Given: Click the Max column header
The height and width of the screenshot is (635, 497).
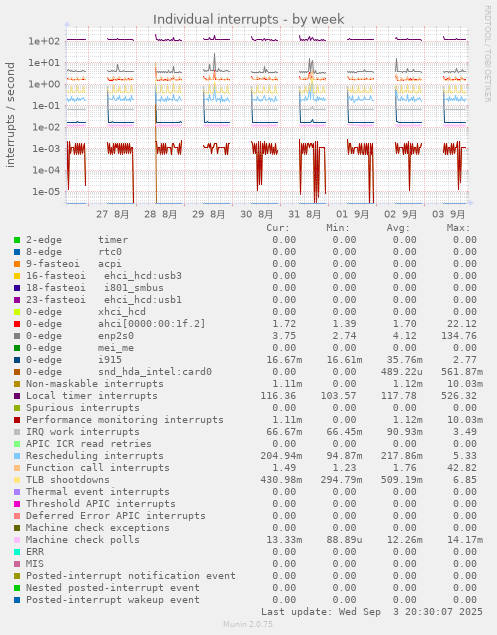Looking at the screenshot, I should pyautogui.click(x=458, y=228).
